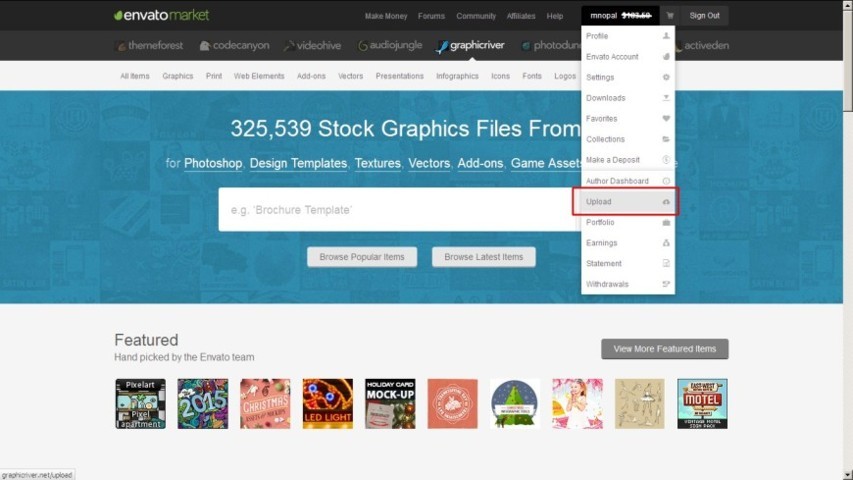The image size is (853, 480).
Task: Click the Author Dashboard gauge icon
Action: pos(666,181)
